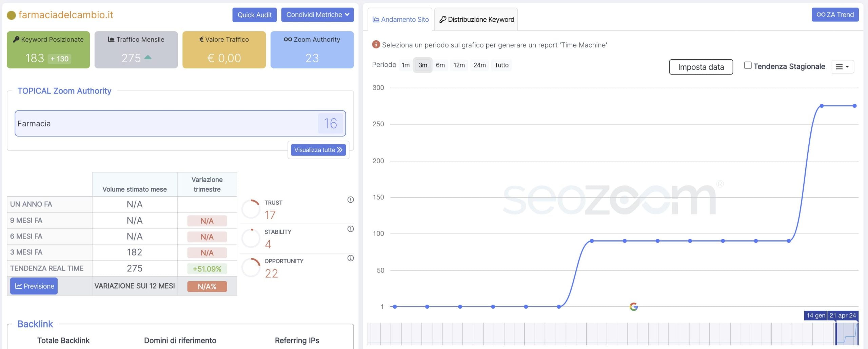This screenshot has height=349, width=868.
Task: Click the yellow dot beside the domain name
Action: click(11, 15)
